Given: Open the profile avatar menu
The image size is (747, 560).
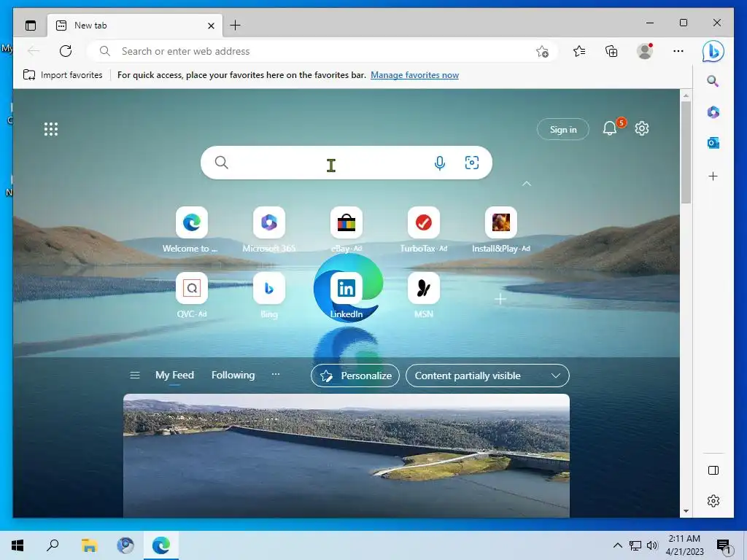Looking at the screenshot, I should coord(645,51).
